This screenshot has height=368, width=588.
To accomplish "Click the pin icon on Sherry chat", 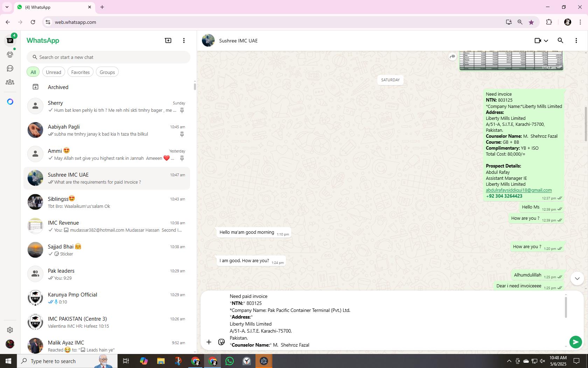I will coord(182,110).
